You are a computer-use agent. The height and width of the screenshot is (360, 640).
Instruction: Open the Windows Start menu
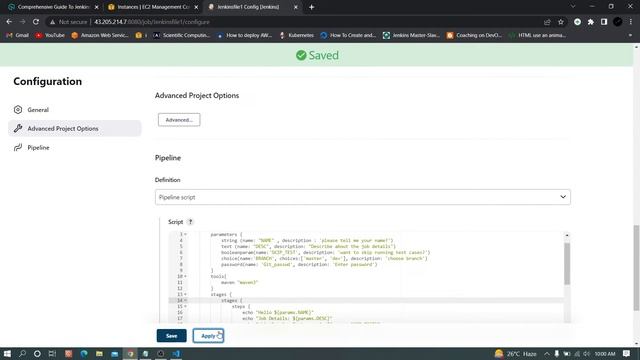(x=7, y=353)
